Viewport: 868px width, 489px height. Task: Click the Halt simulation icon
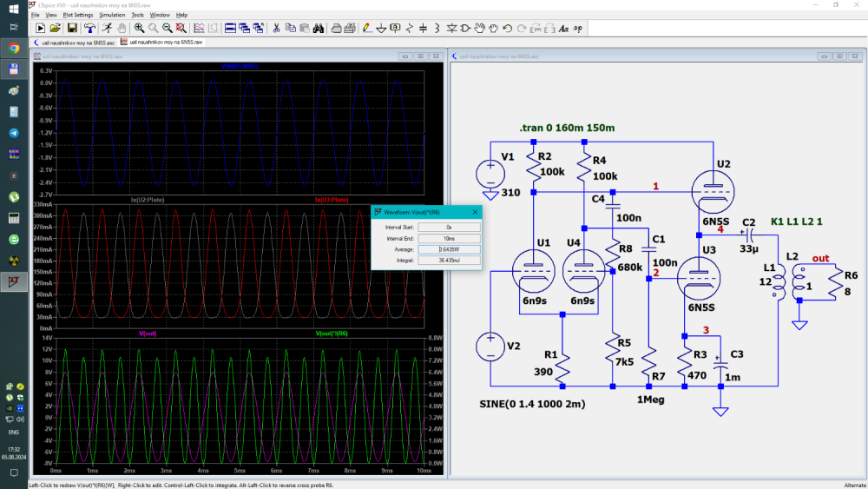click(121, 28)
